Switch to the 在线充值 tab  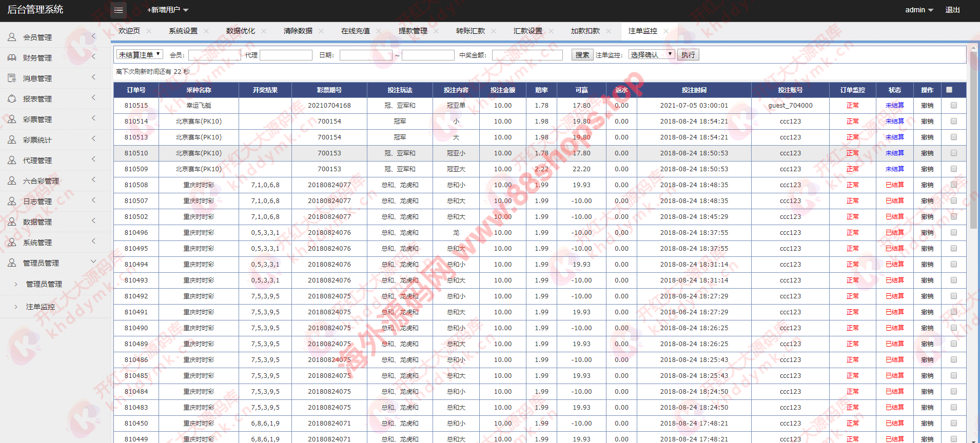click(355, 31)
